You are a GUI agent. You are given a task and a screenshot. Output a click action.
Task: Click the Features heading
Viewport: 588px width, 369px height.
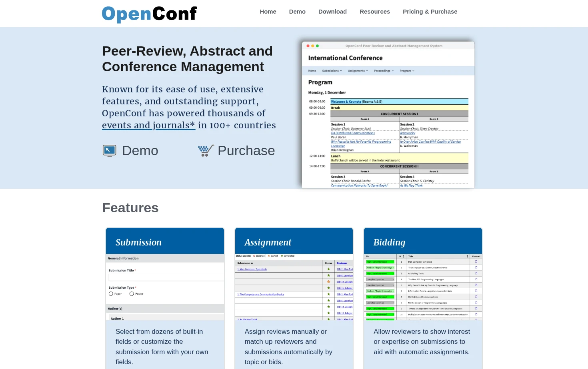coord(130,208)
